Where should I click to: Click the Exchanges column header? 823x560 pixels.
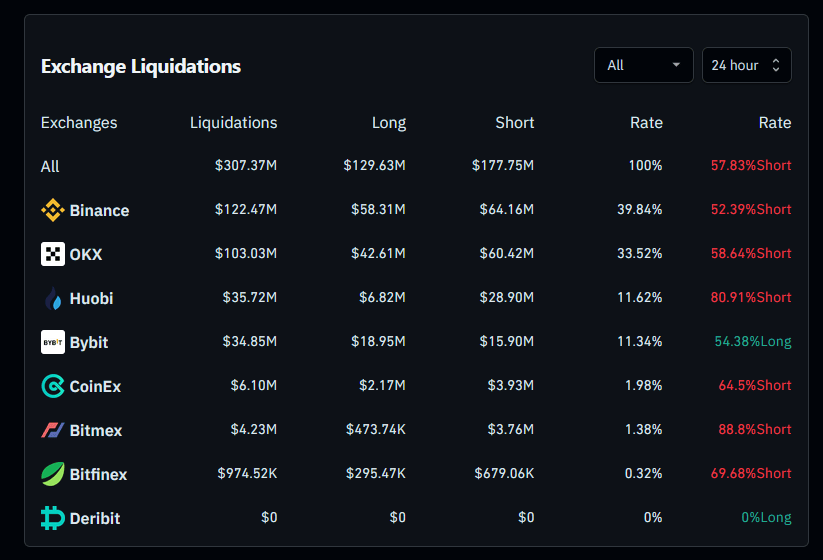(x=79, y=123)
